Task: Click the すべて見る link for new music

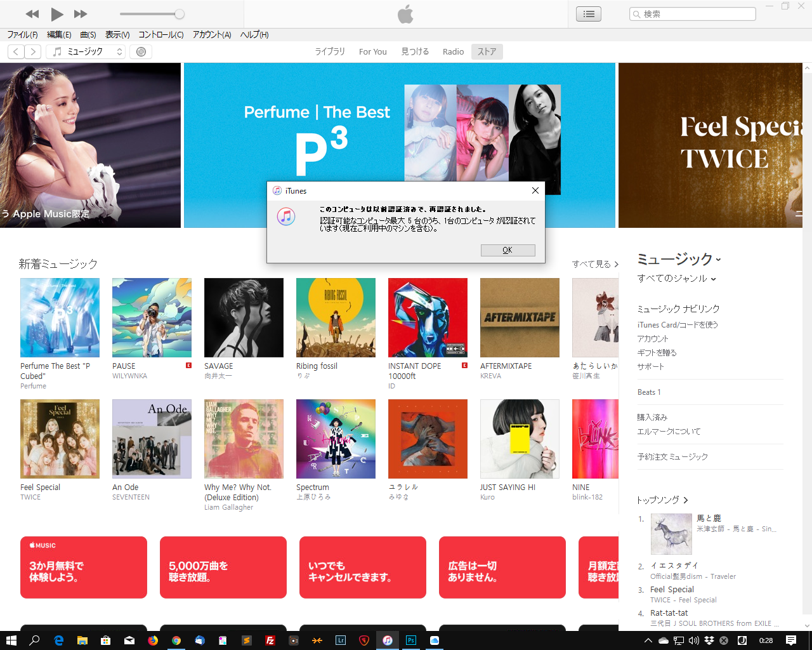Action: point(595,264)
